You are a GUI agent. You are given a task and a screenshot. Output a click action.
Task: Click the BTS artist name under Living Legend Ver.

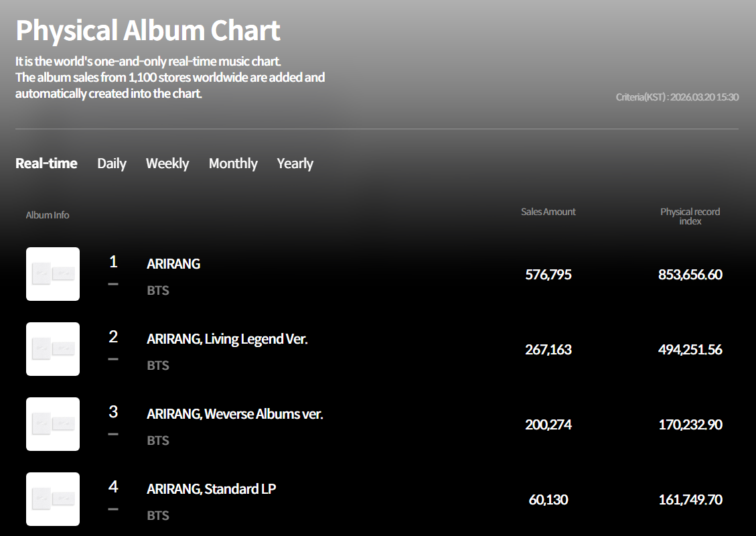pyautogui.click(x=158, y=366)
